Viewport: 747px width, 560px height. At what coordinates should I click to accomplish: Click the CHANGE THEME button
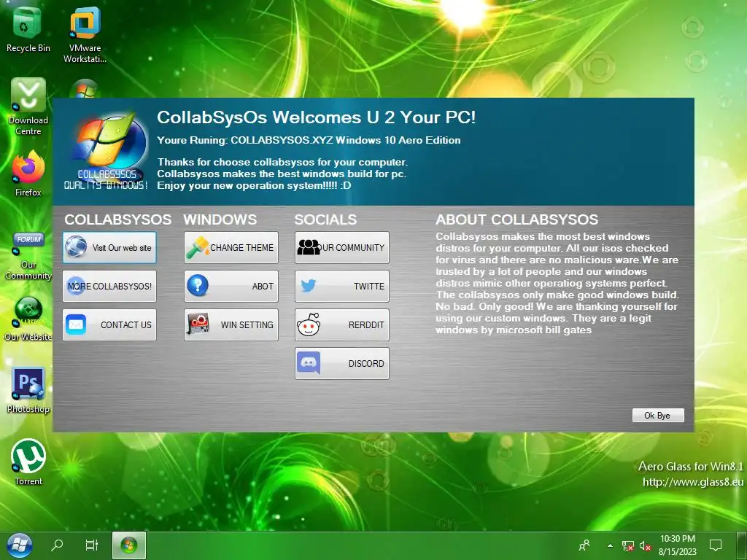click(231, 248)
